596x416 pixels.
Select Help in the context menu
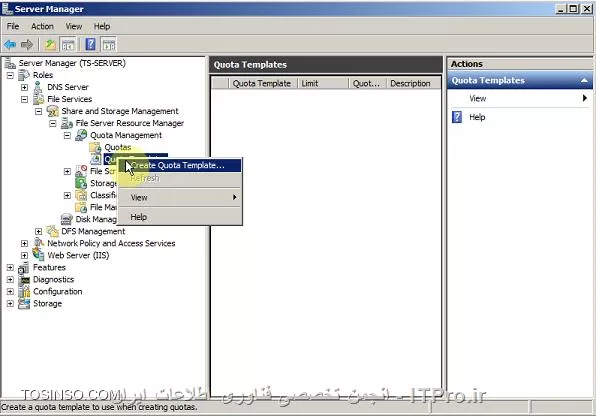pos(180,217)
